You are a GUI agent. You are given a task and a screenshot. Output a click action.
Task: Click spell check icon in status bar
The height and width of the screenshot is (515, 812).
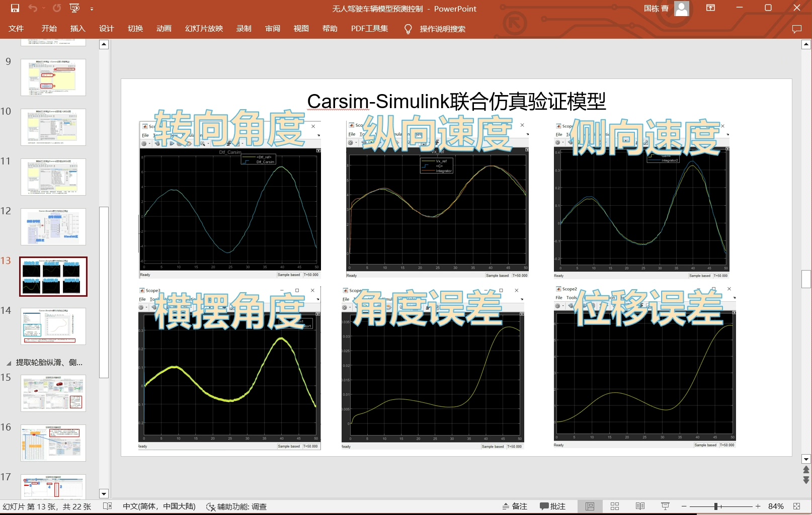[x=107, y=506]
